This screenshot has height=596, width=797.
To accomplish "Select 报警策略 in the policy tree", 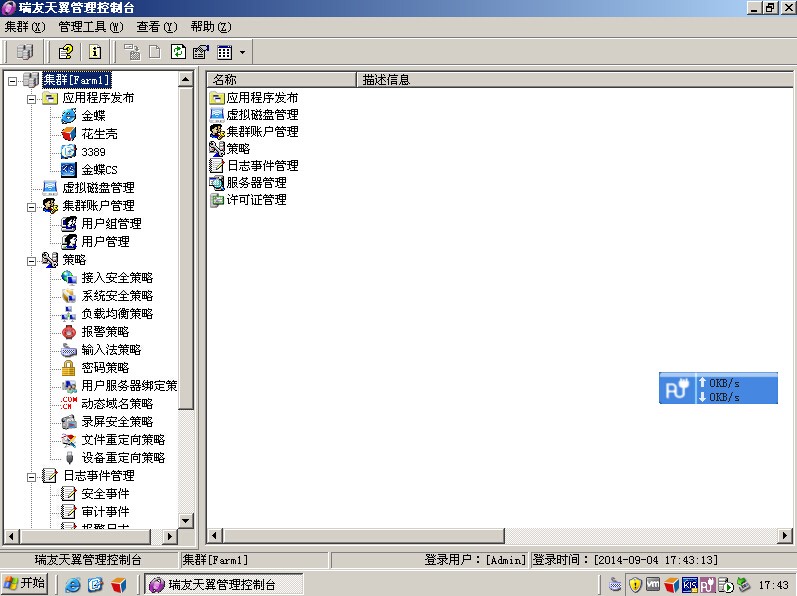I will [x=105, y=332].
